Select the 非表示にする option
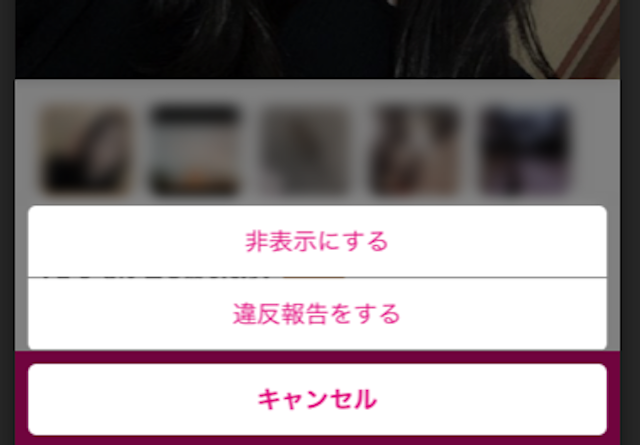 pyautogui.click(x=317, y=241)
